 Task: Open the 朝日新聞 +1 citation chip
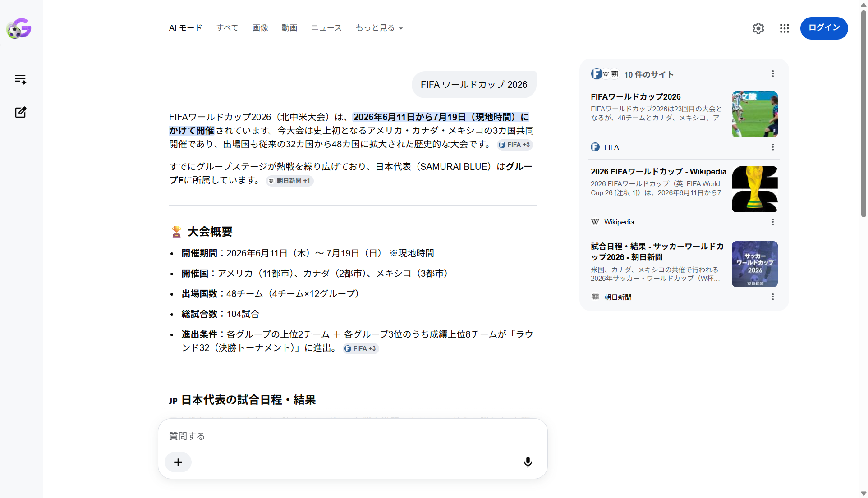289,181
